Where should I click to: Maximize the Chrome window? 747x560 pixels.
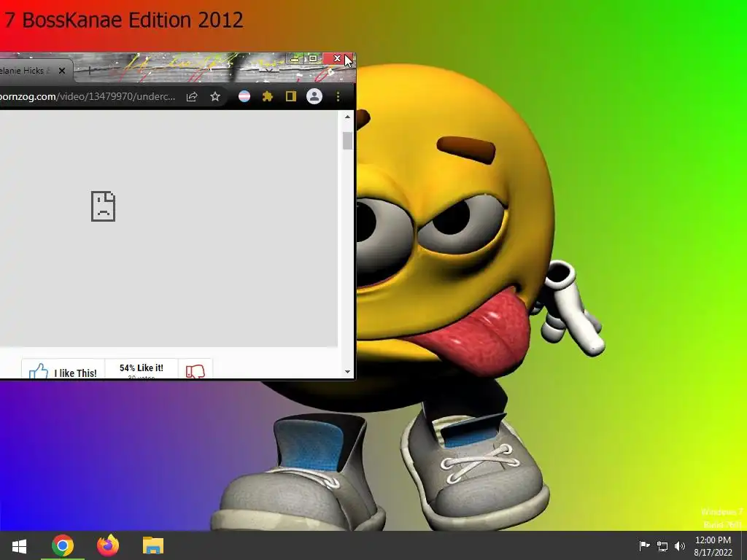point(313,58)
